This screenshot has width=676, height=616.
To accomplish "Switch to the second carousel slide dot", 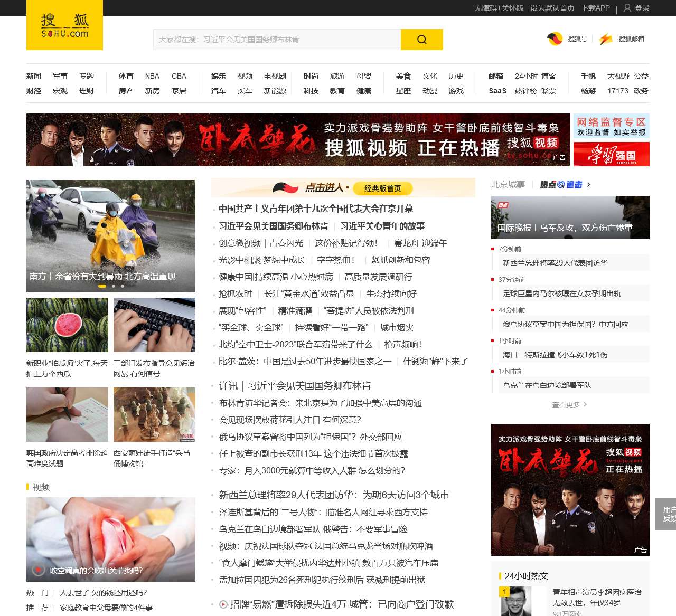I will [113, 286].
